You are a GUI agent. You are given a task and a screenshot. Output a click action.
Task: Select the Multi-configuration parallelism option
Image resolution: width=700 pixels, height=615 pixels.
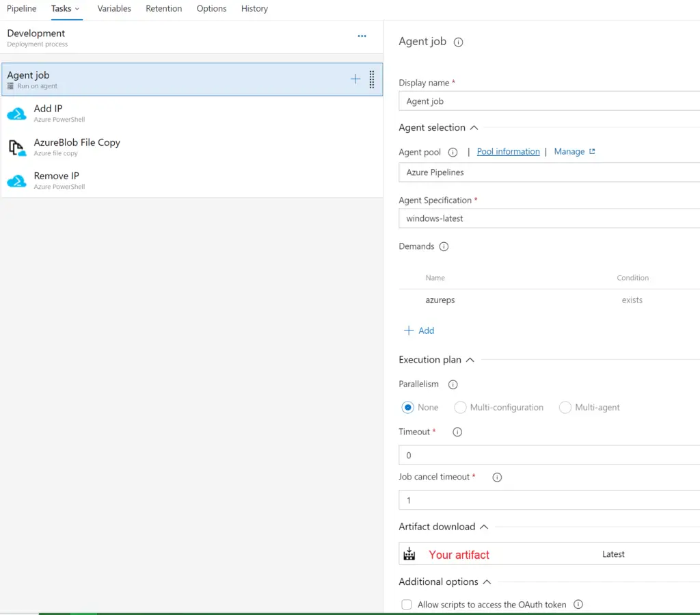pos(459,407)
